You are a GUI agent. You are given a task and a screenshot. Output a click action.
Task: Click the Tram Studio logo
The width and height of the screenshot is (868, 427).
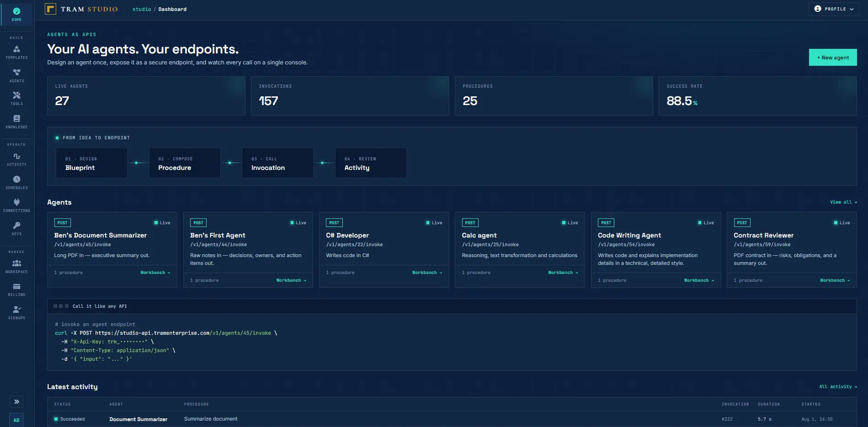81,9
